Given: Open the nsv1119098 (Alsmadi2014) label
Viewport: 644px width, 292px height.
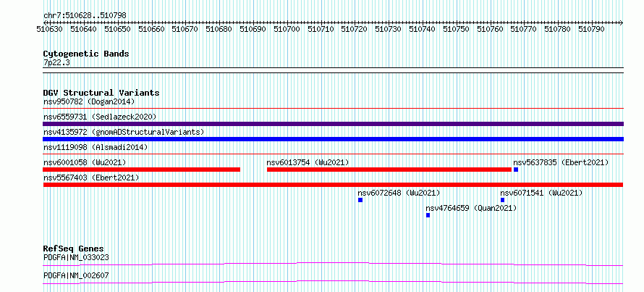Looking at the screenshot, I should coord(96,147).
